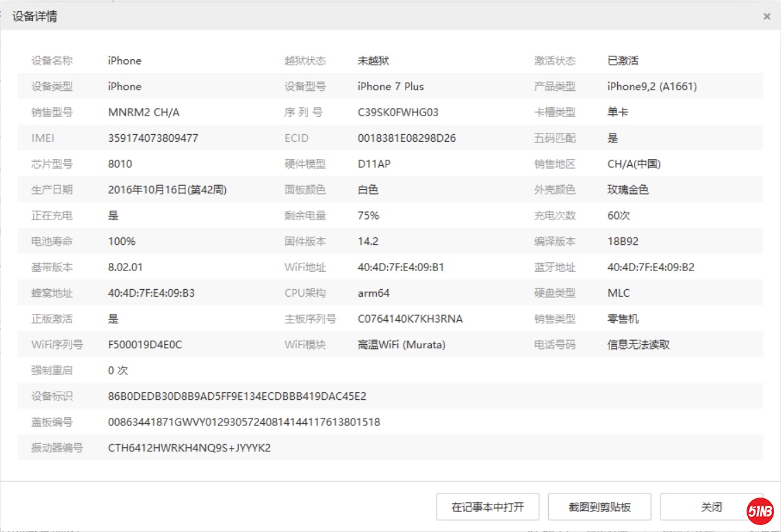781x532 pixels.
Task: Click baseband version 8.02.01
Action: tap(125, 267)
